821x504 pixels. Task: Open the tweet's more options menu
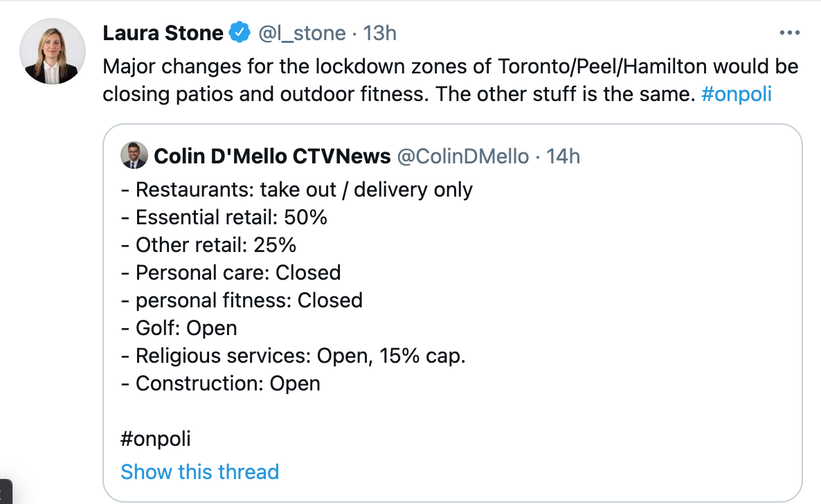(790, 33)
